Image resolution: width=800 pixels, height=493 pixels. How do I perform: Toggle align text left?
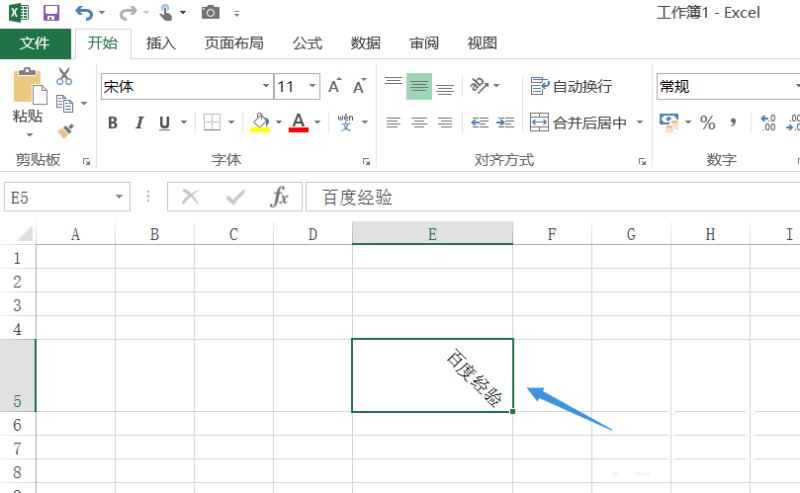(x=393, y=122)
